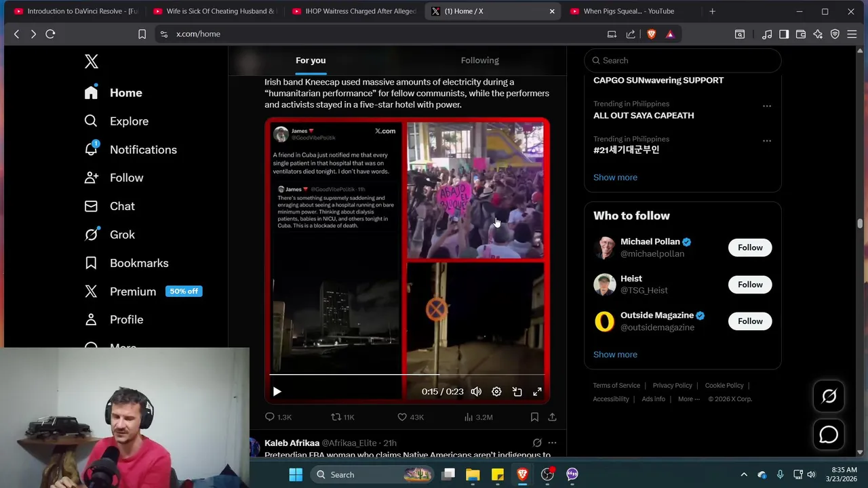This screenshot has width=868, height=488.
Task: Open Premium with 50% off
Action: tap(143, 291)
